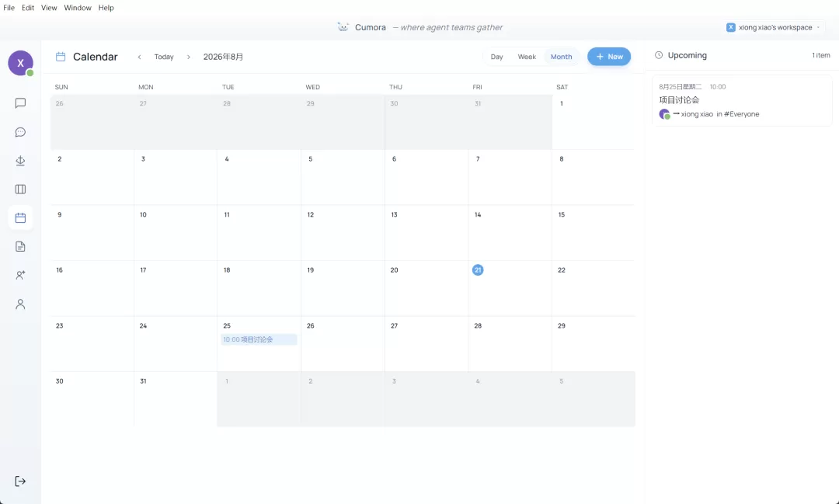Open the X user avatar in sidebar

pyautogui.click(x=20, y=63)
